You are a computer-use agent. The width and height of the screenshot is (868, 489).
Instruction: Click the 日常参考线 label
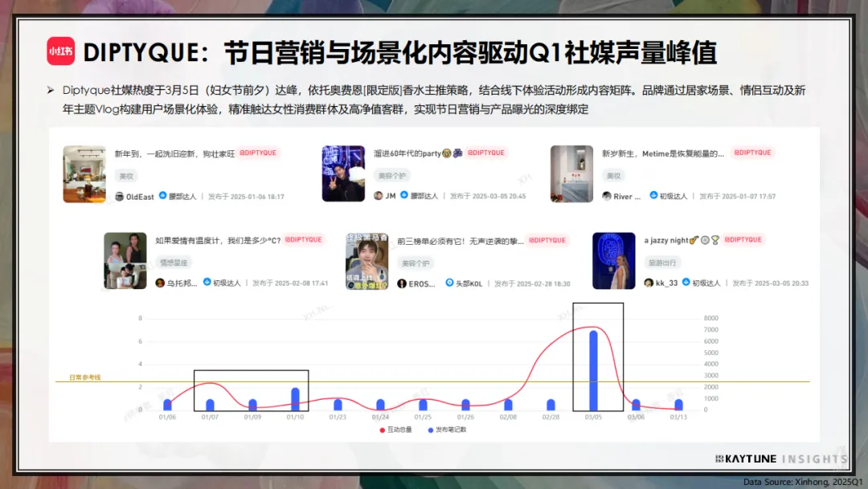pos(84,377)
